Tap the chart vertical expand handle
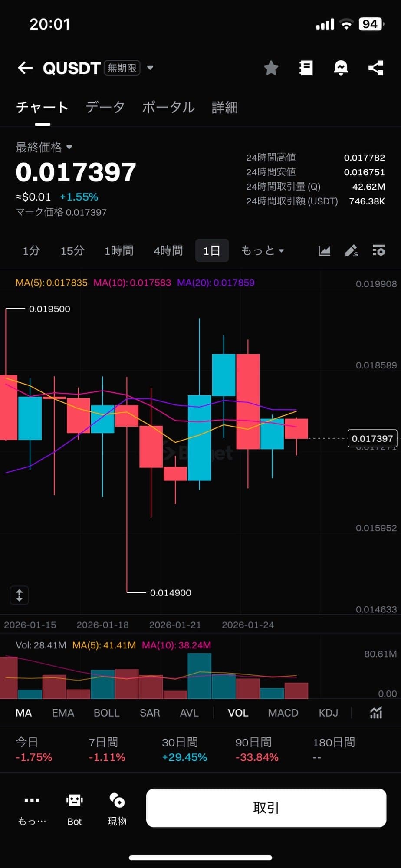401x868 pixels. click(19, 595)
